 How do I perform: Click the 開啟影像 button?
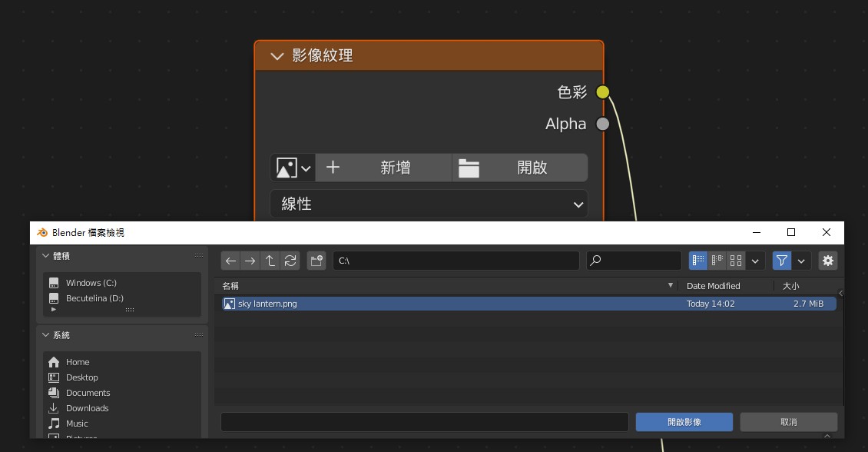coord(684,422)
